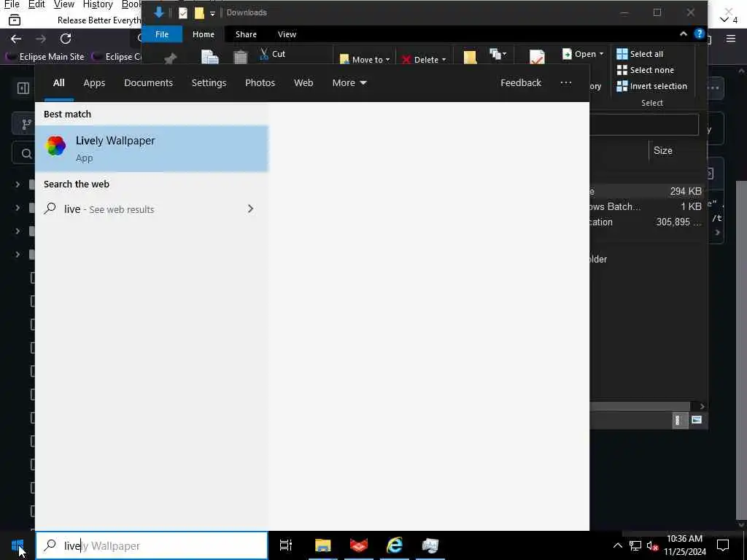This screenshot has width=747, height=560.
Task: Open Quick Access Toolbar customize dropdown
Action: click(x=212, y=13)
